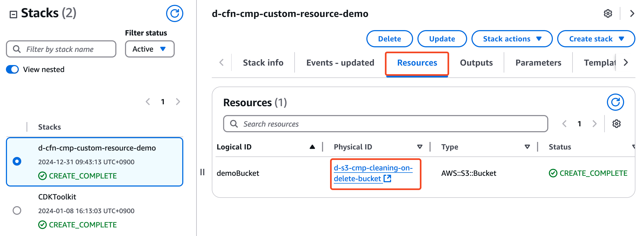Select d-cfn-cmp-custom-resource-demo radio button
This screenshot has height=236, width=644.
point(17,161)
